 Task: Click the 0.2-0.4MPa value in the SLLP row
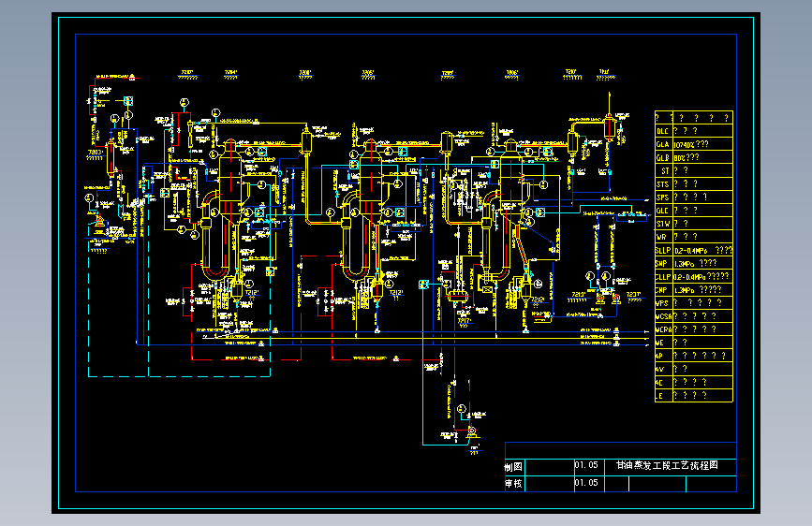(691, 251)
